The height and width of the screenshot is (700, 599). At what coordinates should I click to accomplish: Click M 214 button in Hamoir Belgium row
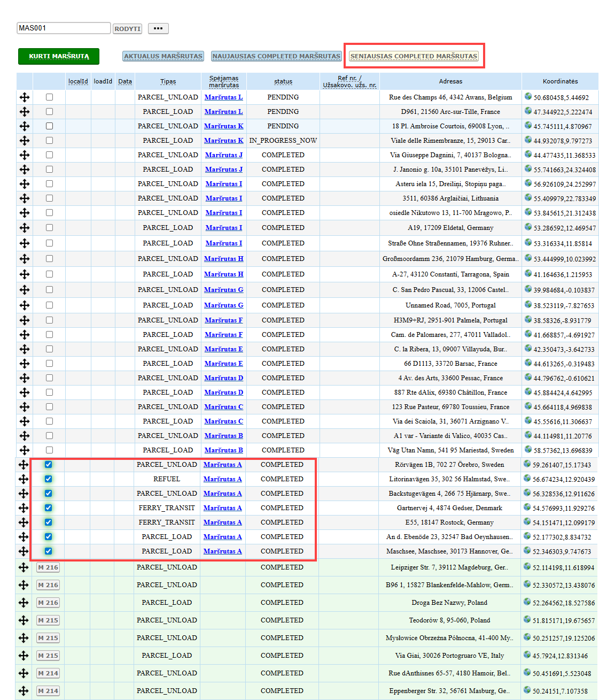pyautogui.click(x=48, y=674)
